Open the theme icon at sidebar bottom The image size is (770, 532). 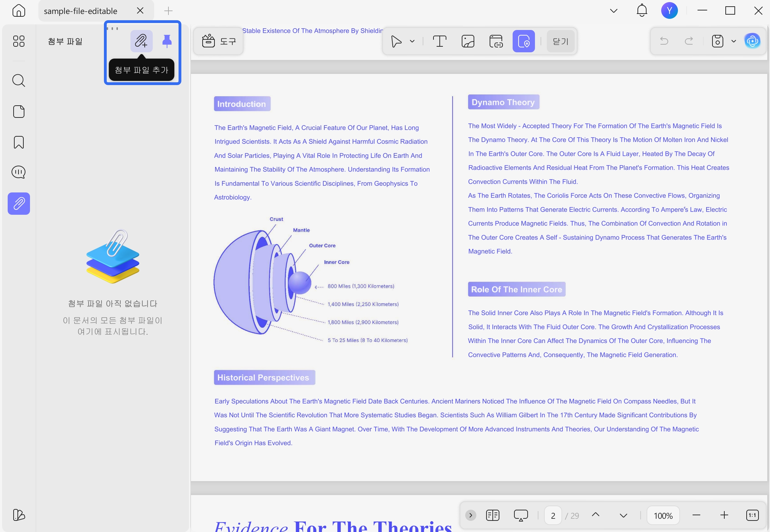tap(19, 515)
